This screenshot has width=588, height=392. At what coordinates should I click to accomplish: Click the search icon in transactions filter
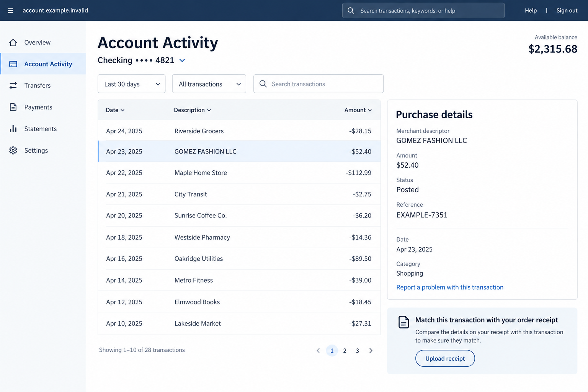[263, 84]
